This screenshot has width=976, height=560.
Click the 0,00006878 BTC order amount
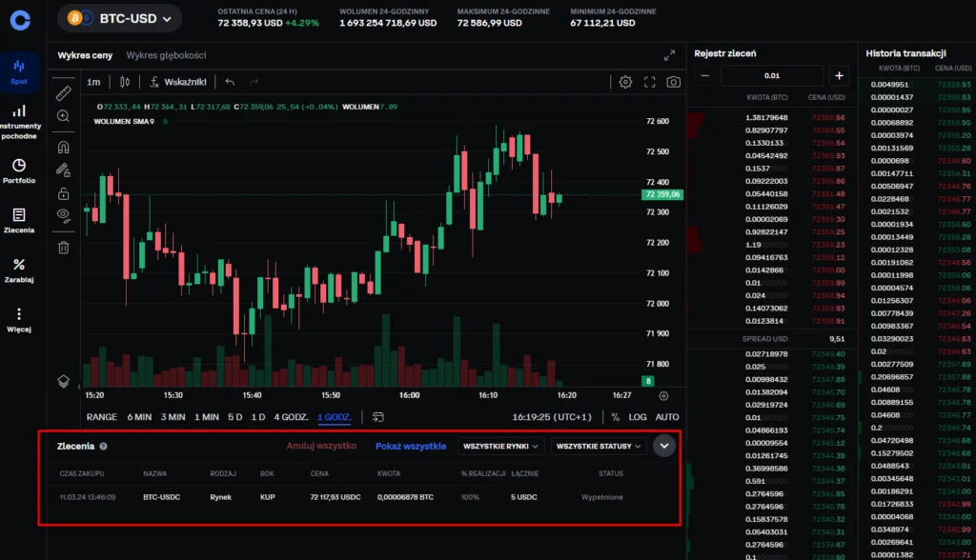click(x=405, y=497)
